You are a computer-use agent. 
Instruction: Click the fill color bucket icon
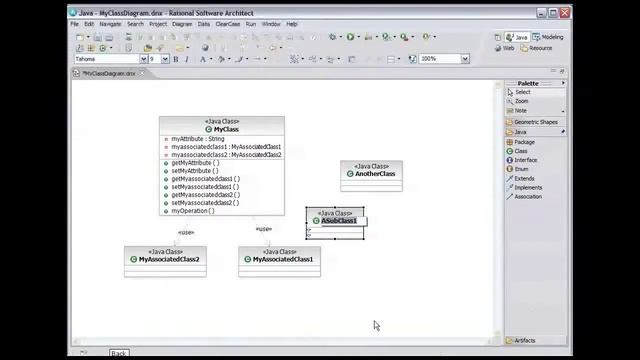pos(221,59)
